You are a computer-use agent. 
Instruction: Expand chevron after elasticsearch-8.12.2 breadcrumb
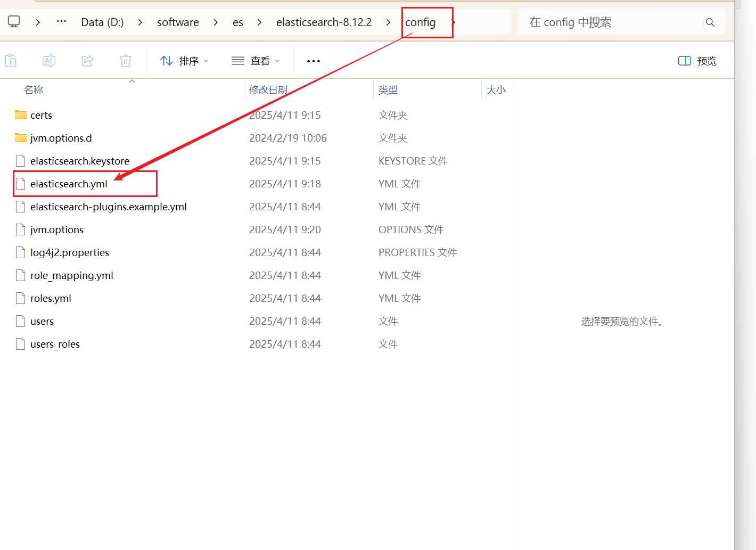point(388,22)
